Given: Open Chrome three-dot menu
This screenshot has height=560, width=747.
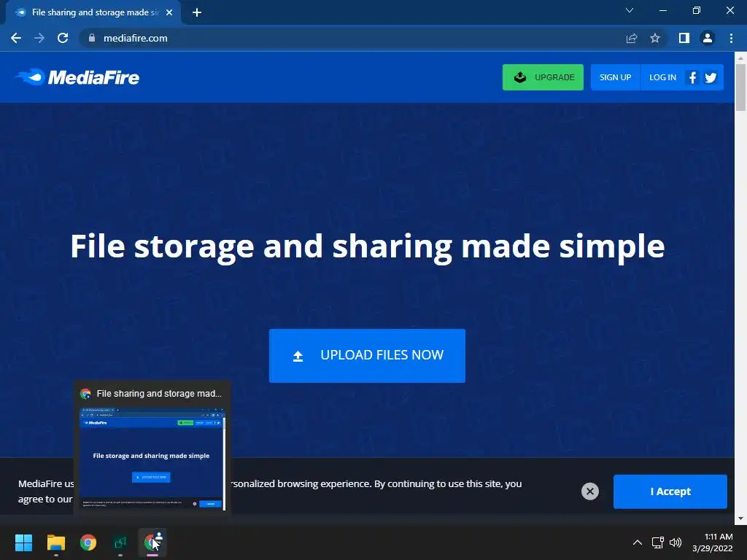Looking at the screenshot, I should coord(731,38).
